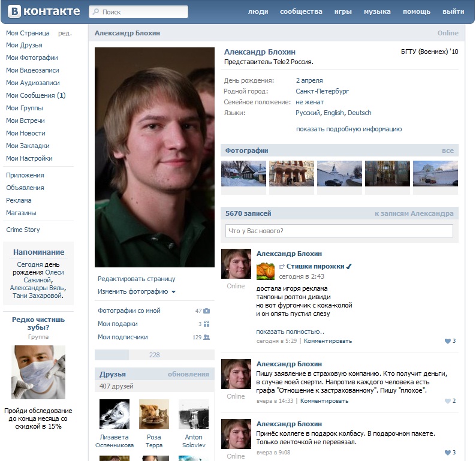This screenshot has height=461, width=476.
Task: Open БГТУ (Военмех) '10 link
Action: 430,52
